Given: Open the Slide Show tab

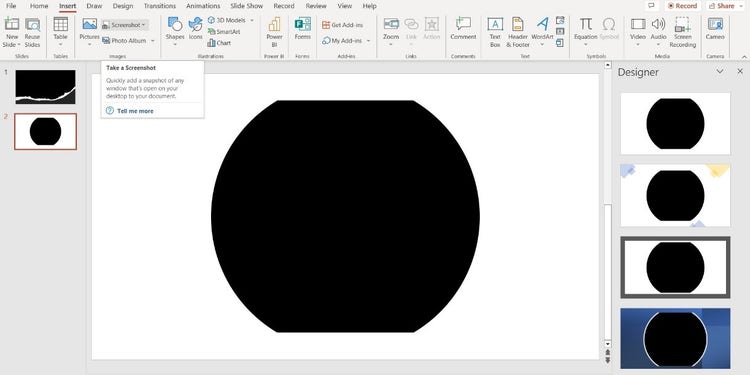Looking at the screenshot, I should [x=247, y=6].
